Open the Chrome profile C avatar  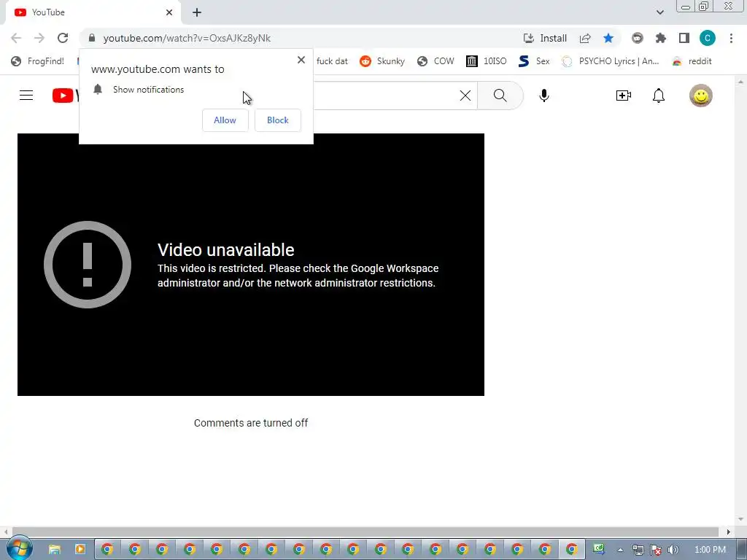tap(708, 38)
